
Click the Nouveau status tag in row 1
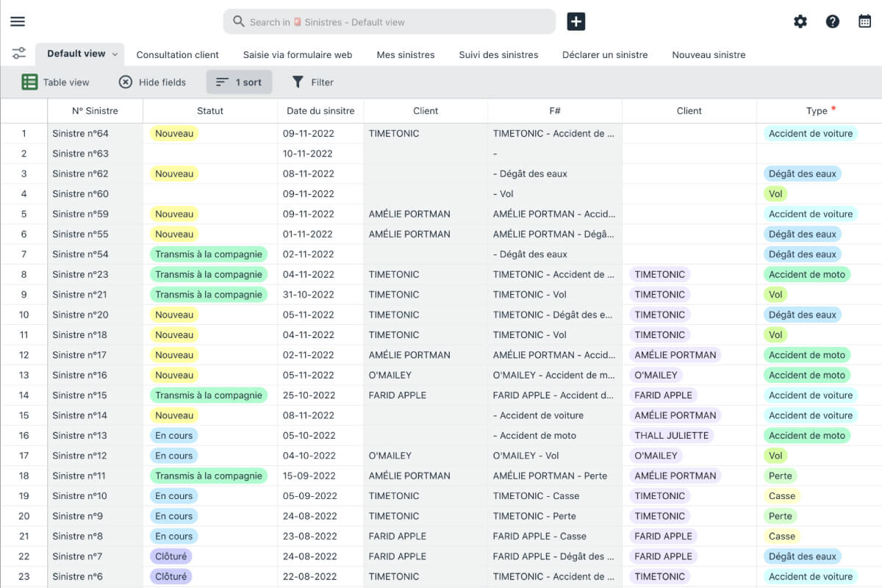click(x=174, y=134)
